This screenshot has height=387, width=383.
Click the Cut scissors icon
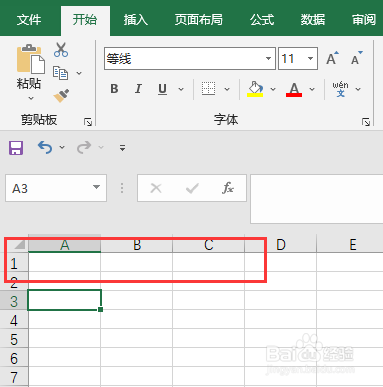click(61, 50)
